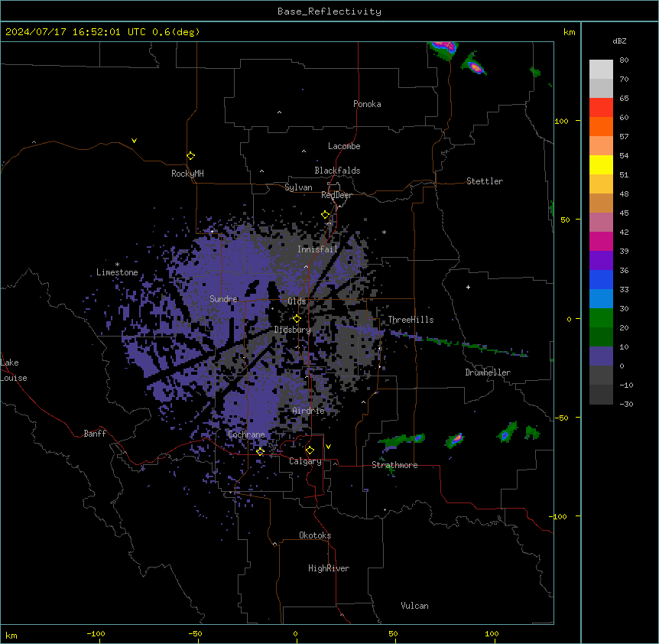Screen dimensions: 659x644
Task: Click the Stettler city label
Action: 484,181
